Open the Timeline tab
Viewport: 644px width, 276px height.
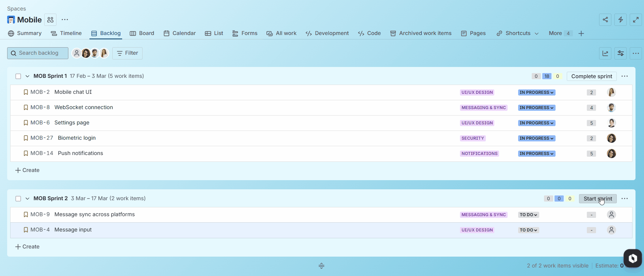(66, 33)
